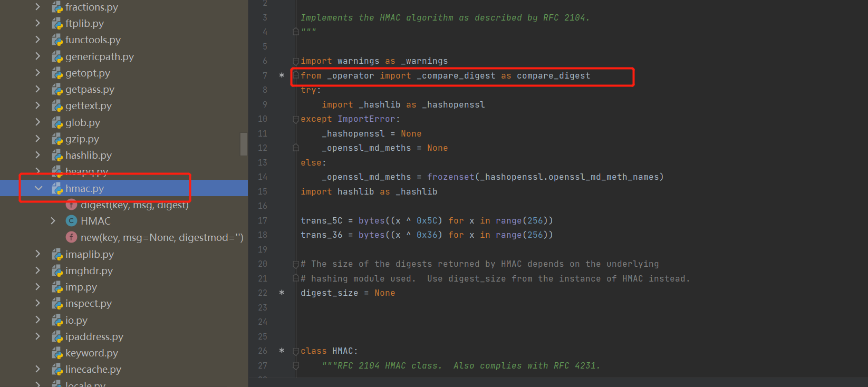Select the new(key, msg=None, digestmod='') function
The image size is (868, 387).
162,238
